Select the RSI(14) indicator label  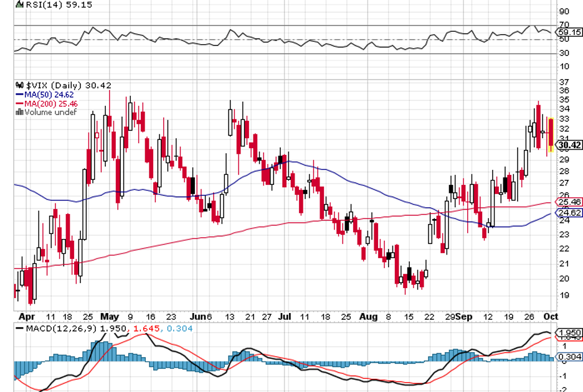tap(40, 5)
